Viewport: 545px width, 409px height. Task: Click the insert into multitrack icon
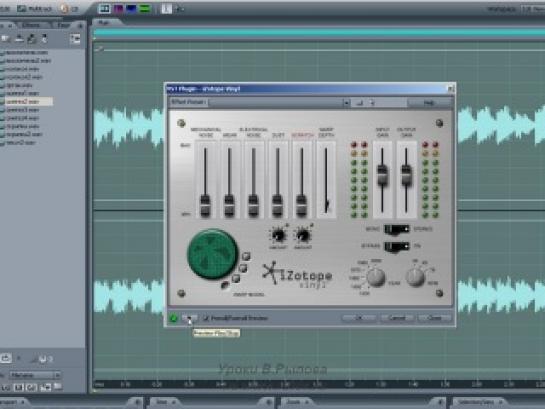pyautogui.click(x=32, y=39)
